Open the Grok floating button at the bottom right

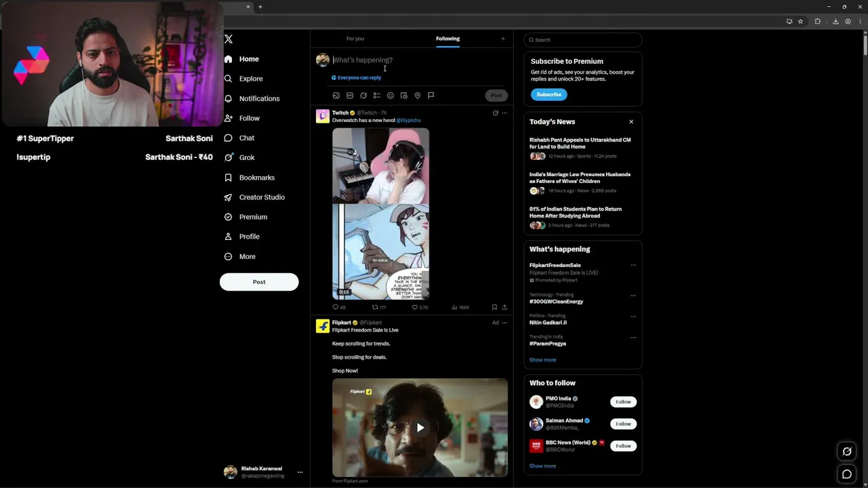[847, 451]
